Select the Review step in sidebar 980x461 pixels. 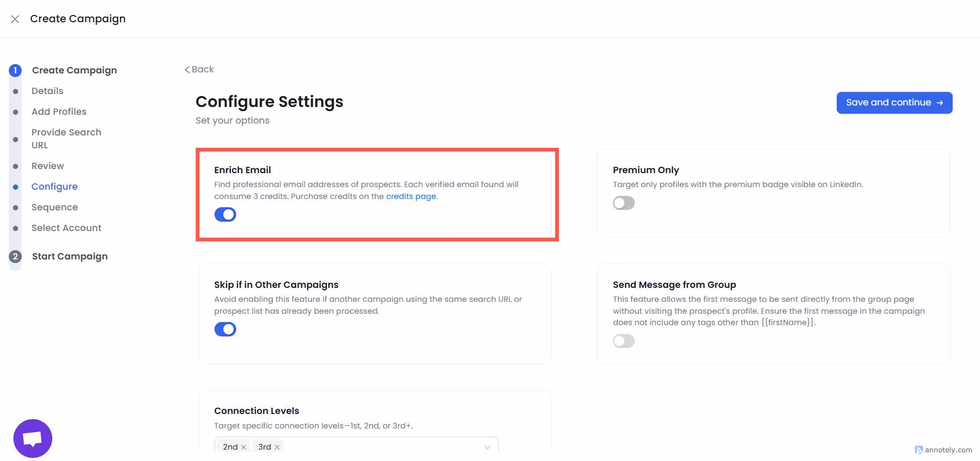click(x=48, y=165)
